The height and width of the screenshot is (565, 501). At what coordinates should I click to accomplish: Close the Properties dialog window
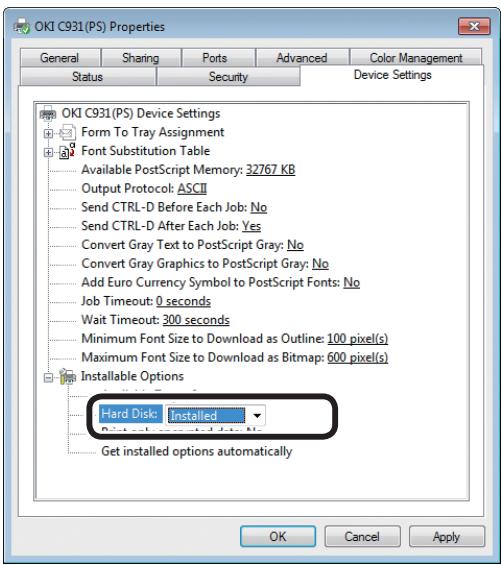(474, 26)
